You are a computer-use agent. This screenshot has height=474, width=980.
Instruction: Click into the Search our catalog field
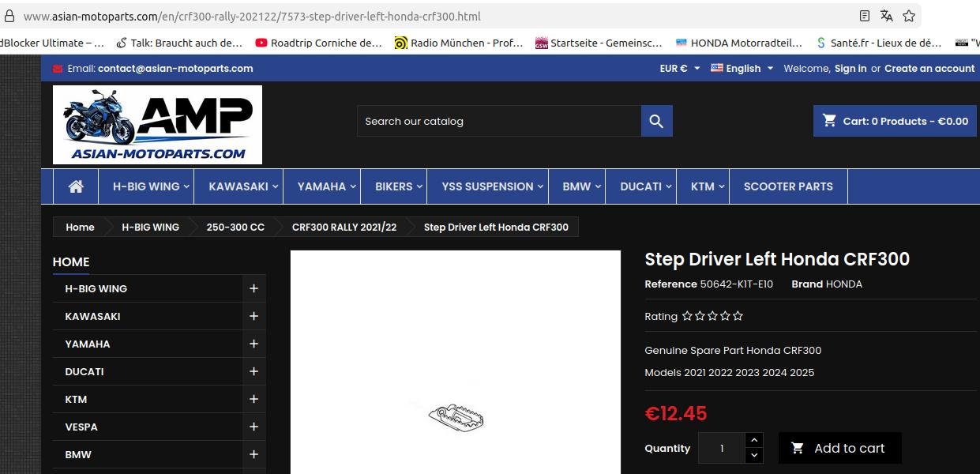click(x=499, y=121)
